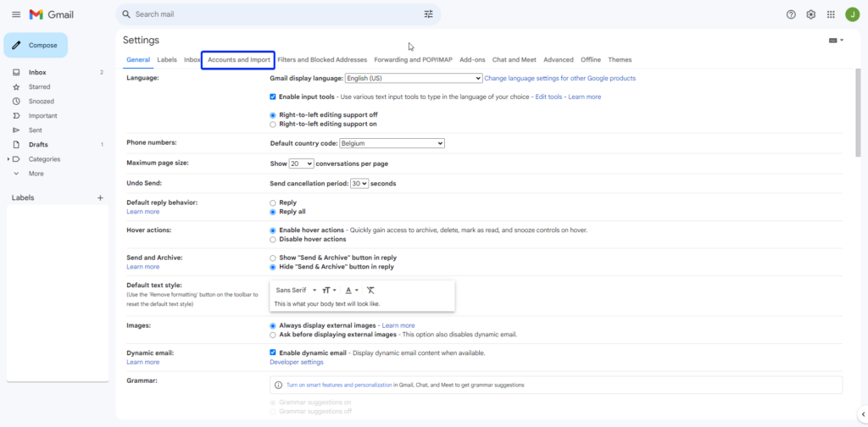Open the text color picker
868x427 pixels.
click(351, 290)
